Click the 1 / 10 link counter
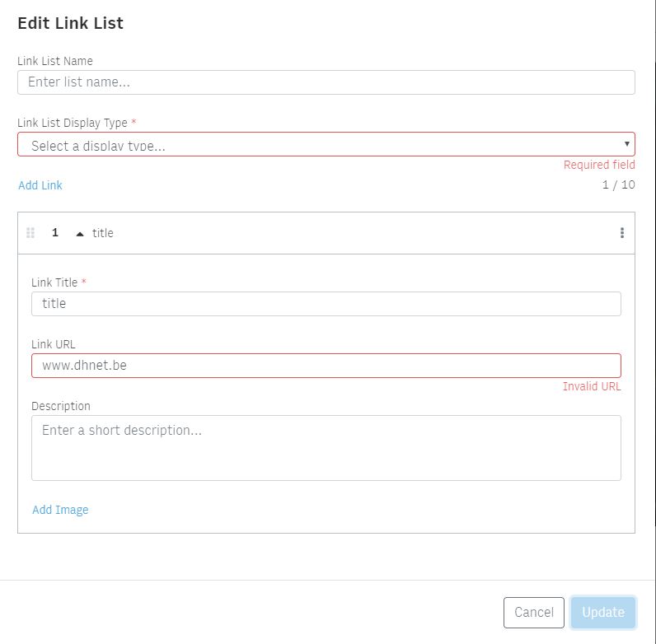This screenshot has height=644, width=656. 618,184
